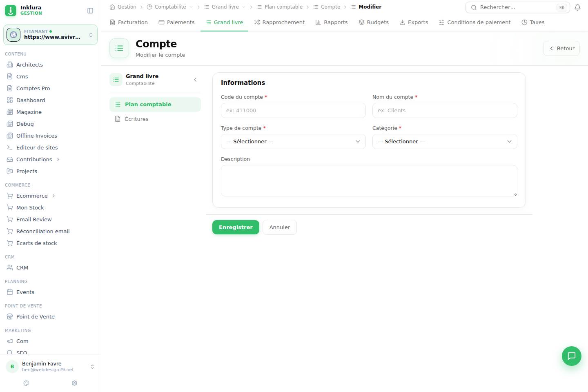Viewport: 588px width, 392px height.
Task: Open the Catégorie dropdown
Action: click(x=445, y=142)
